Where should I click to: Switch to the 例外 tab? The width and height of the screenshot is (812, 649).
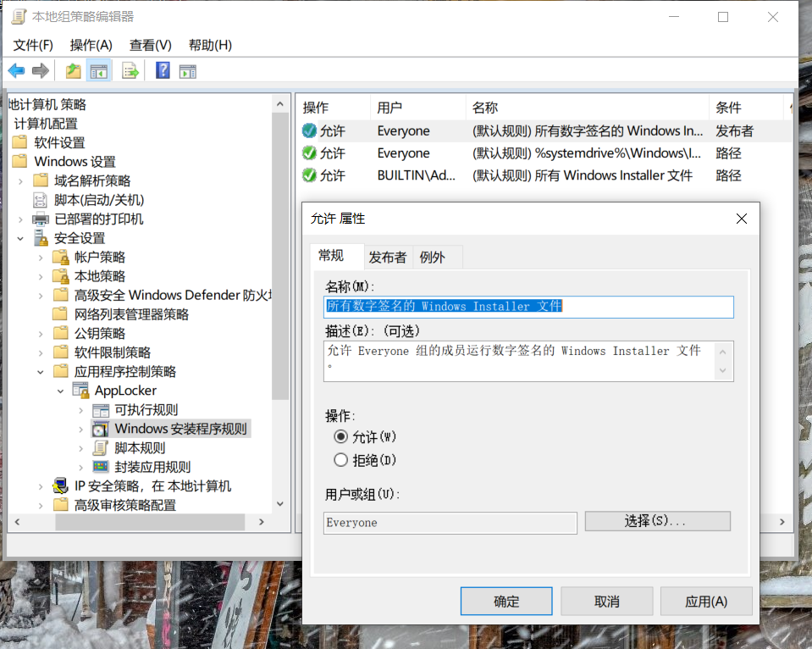pos(433,258)
